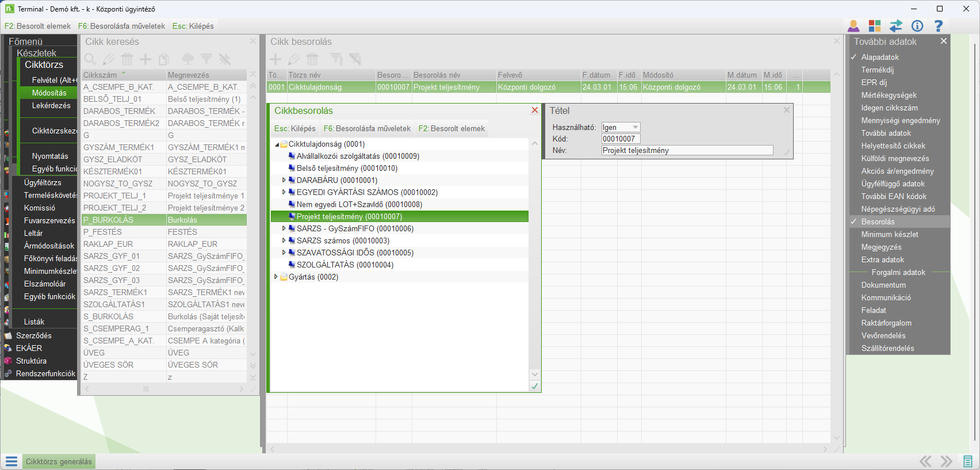Click the Név field containing Projekt teljesítmény

click(x=687, y=150)
